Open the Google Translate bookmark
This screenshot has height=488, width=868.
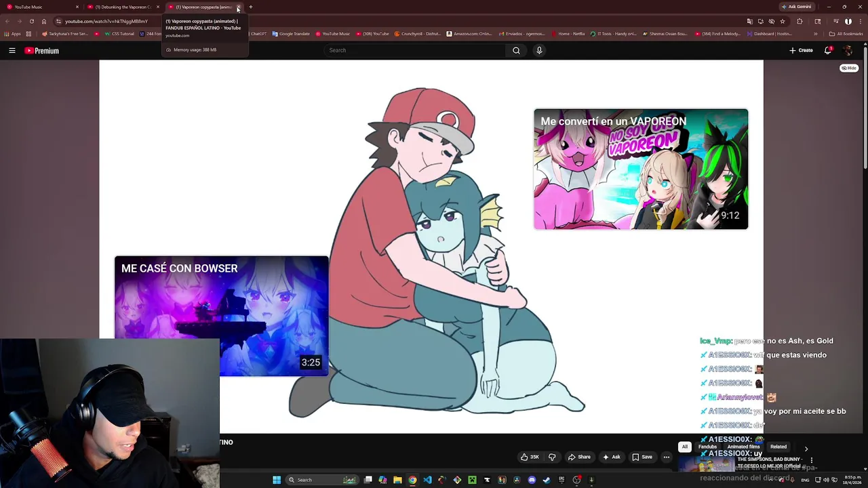pos(291,34)
